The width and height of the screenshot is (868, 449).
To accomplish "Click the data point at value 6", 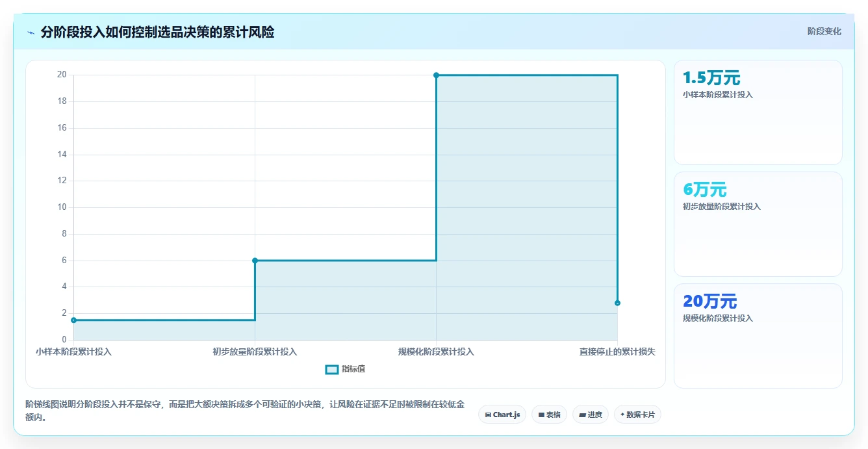I will pos(255,261).
